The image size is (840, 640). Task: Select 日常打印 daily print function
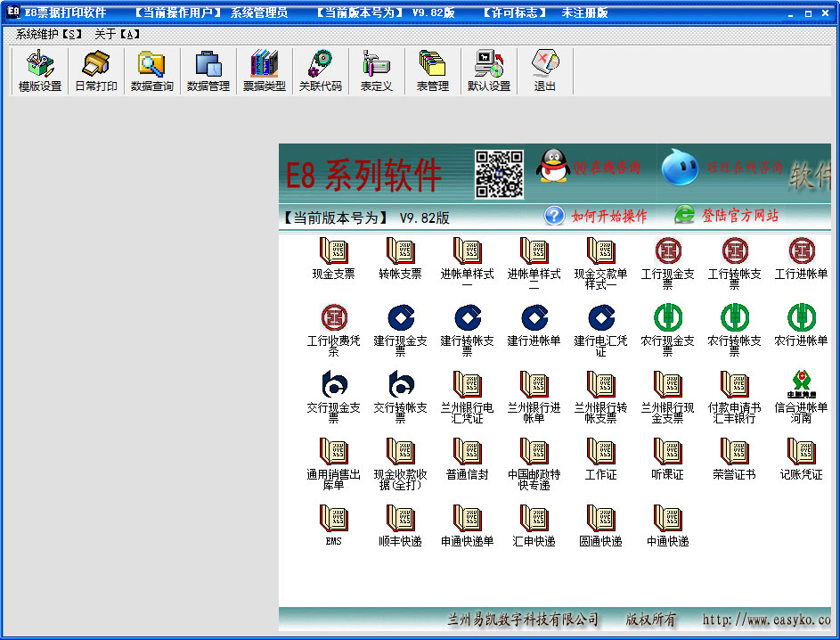[95, 71]
